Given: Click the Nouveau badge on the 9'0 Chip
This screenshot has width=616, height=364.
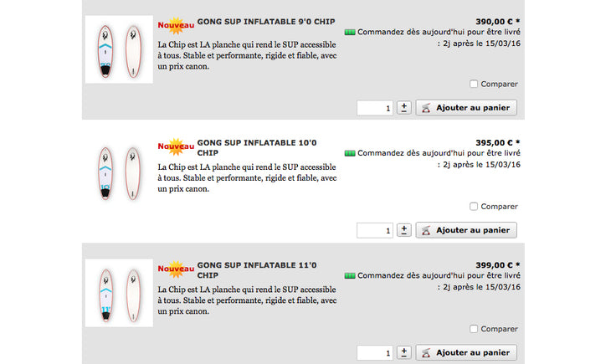Looking at the screenshot, I should (x=176, y=27).
